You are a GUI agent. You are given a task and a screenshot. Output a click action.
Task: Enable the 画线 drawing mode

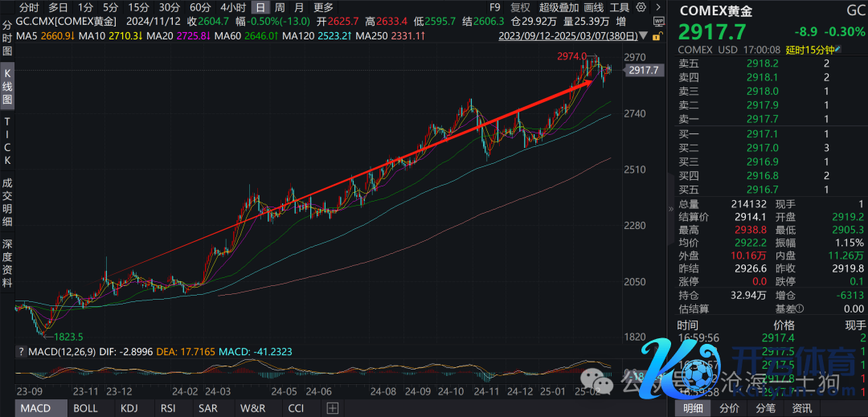tap(593, 8)
